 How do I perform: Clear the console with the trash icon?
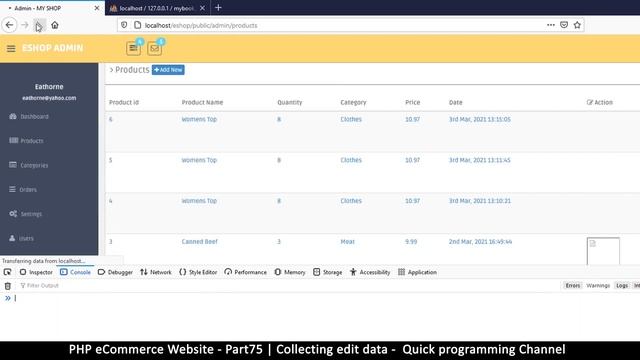pos(8,286)
